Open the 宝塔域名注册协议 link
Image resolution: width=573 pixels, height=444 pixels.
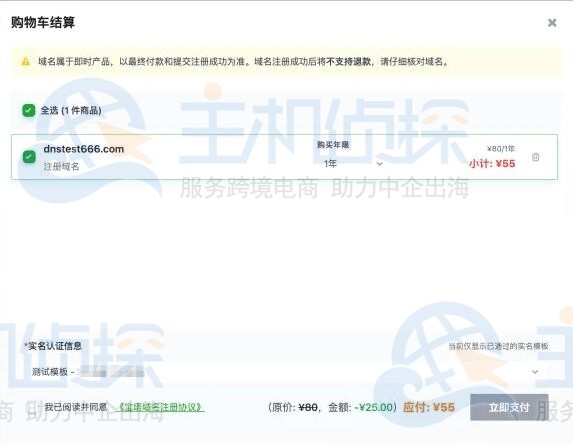(x=160, y=407)
